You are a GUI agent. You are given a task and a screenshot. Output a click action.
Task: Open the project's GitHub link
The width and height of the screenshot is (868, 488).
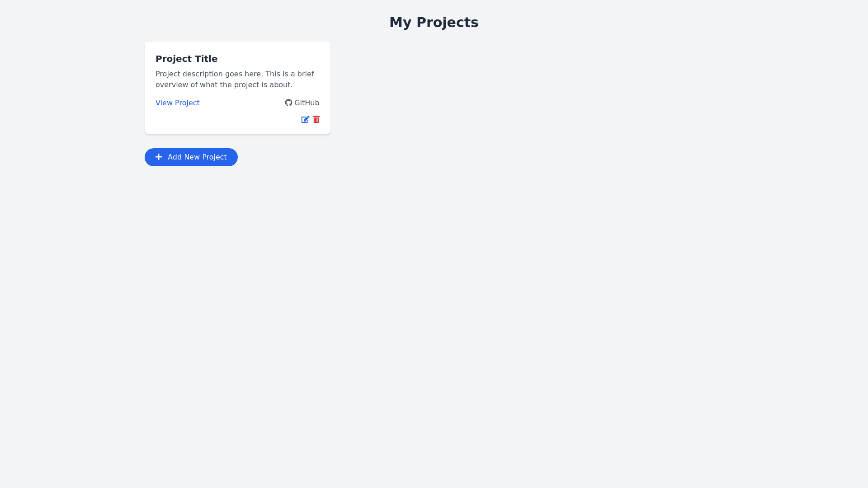coord(302,103)
